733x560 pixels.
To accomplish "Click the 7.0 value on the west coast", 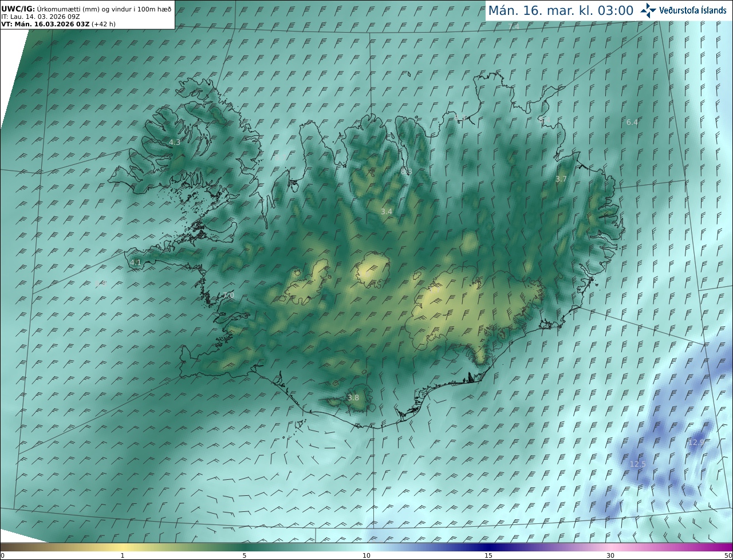I will click(229, 295).
